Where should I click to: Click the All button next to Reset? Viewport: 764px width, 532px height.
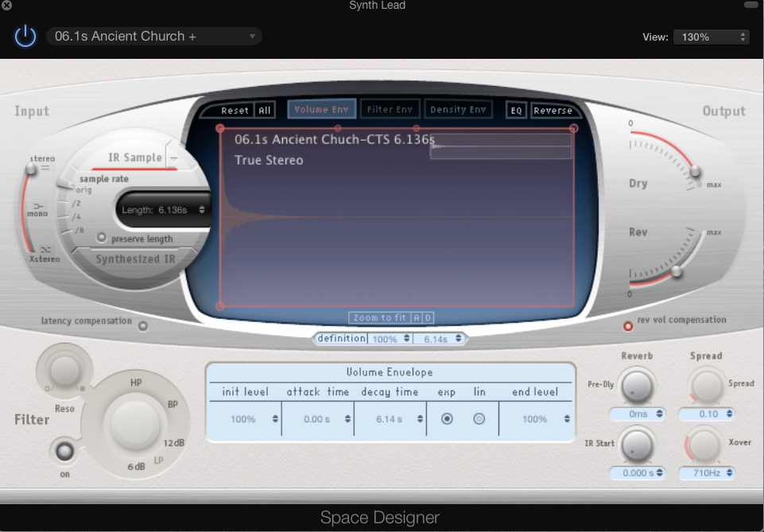(265, 111)
